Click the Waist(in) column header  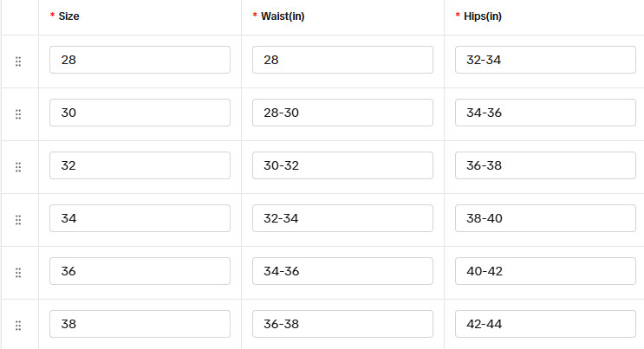click(282, 16)
